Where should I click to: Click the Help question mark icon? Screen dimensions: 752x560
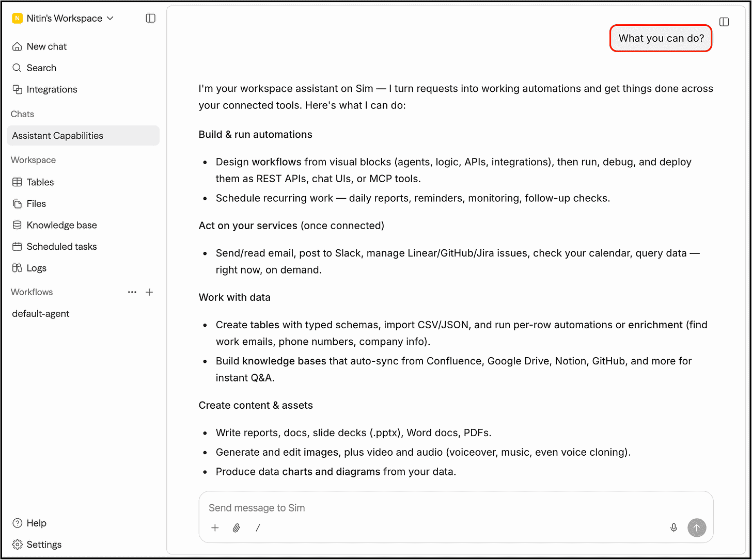coord(17,523)
